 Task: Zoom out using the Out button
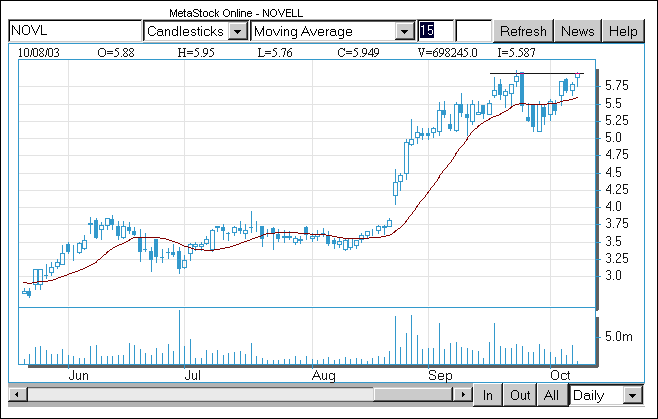[520, 395]
